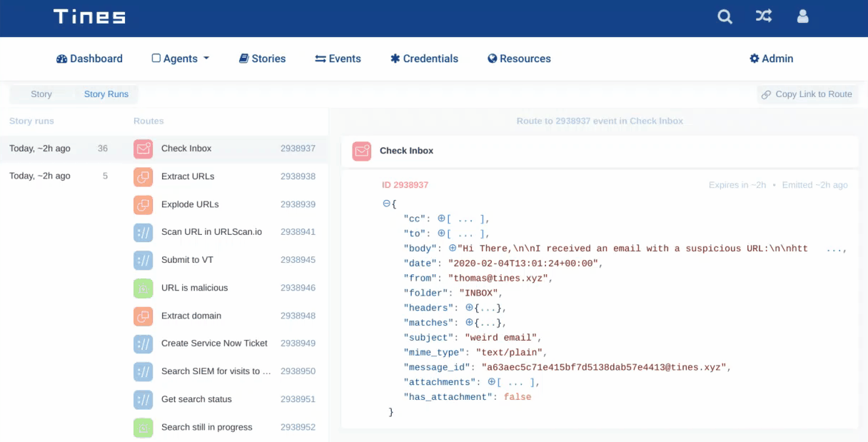Select the Explode URLs route
The width and height of the screenshot is (868, 442).
225,204
